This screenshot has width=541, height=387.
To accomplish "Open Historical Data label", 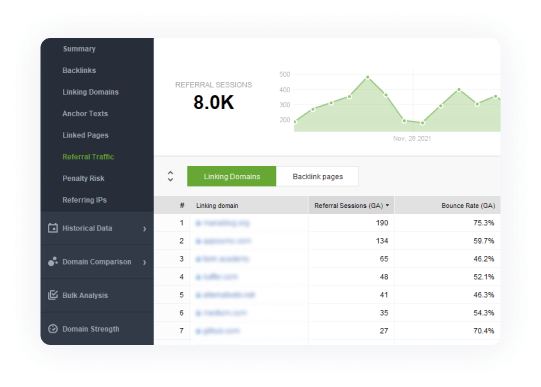I will click(87, 228).
